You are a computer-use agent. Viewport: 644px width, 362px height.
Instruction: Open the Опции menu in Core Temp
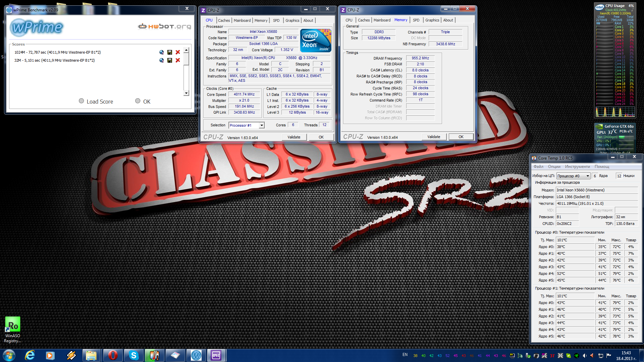coord(554,167)
